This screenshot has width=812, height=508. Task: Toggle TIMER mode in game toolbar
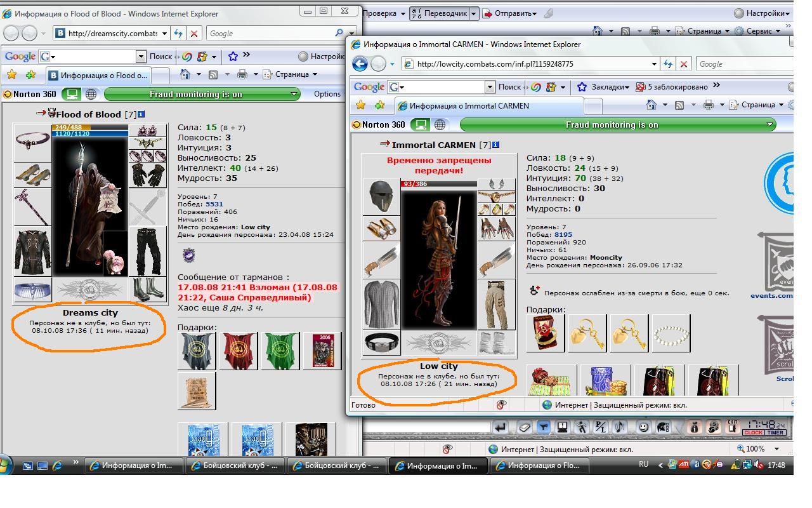click(776, 432)
